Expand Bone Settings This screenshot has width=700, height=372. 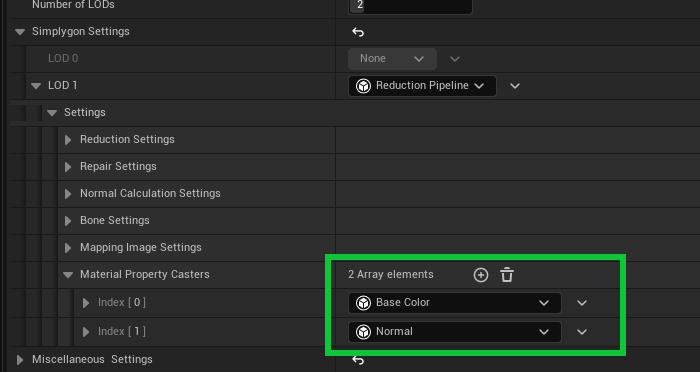tap(68, 221)
